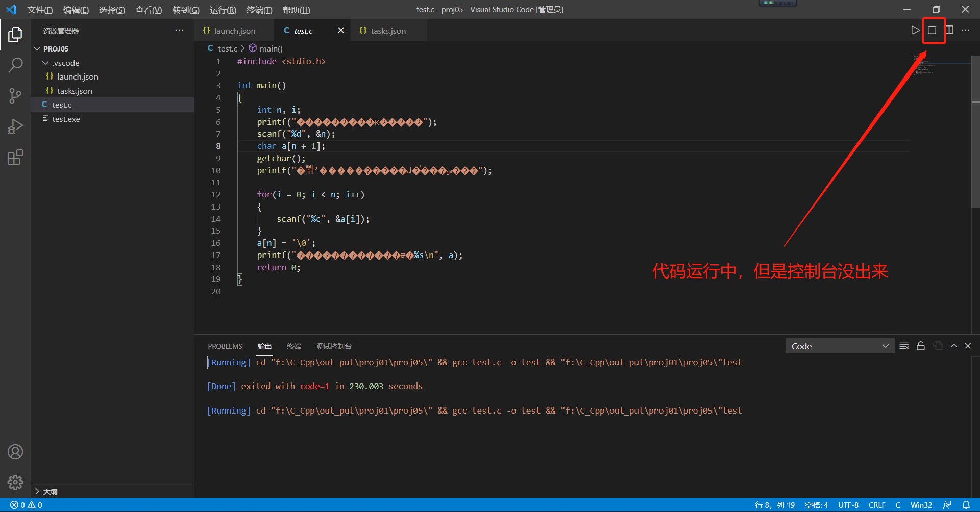Clear the output panel
Image resolution: width=980 pixels, height=512 pixels.
click(x=904, y=346)
